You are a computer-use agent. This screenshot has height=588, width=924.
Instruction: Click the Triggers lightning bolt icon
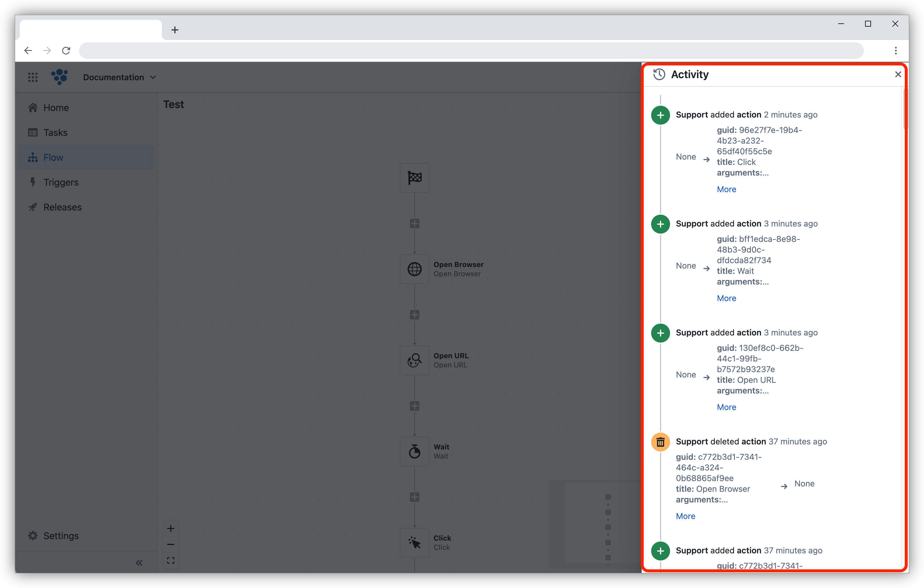pos(33,182)
